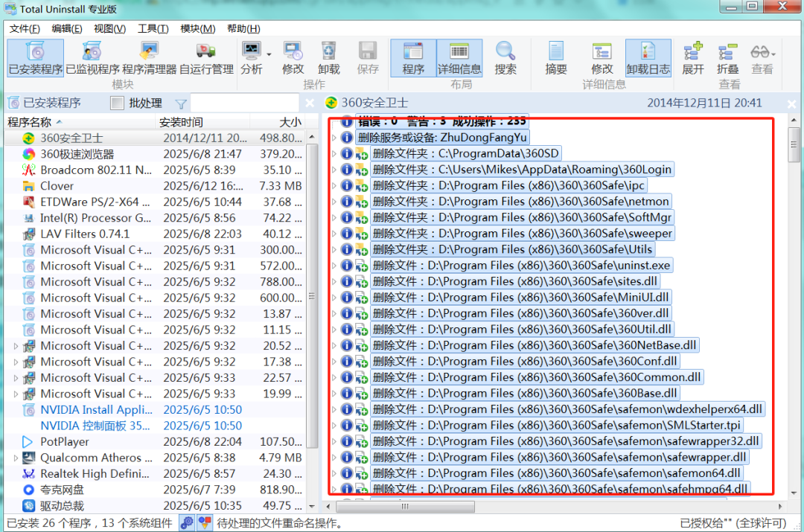Image resolution: width=804 pixels, height=532 pixels.
Task: Open the 文件(F) menu
Action: coord(25,29)
